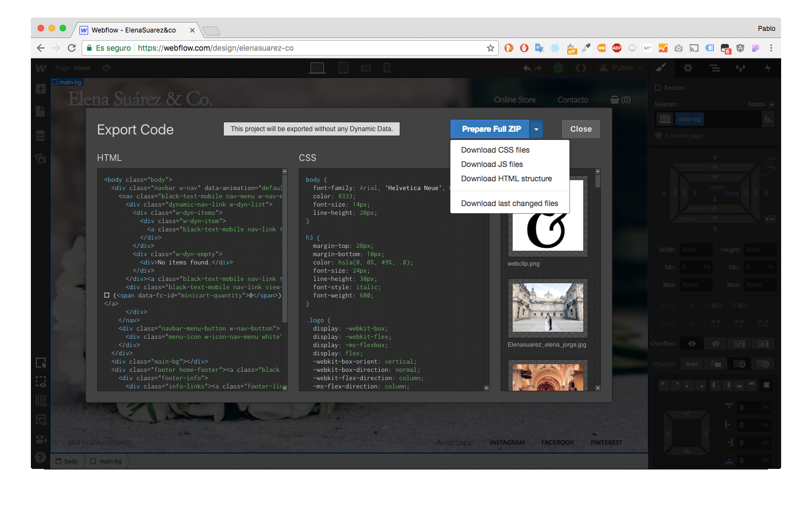This screenshot has height=513, width=812.
Task: Click the Contacto nav link
Action: click(573, 100)
